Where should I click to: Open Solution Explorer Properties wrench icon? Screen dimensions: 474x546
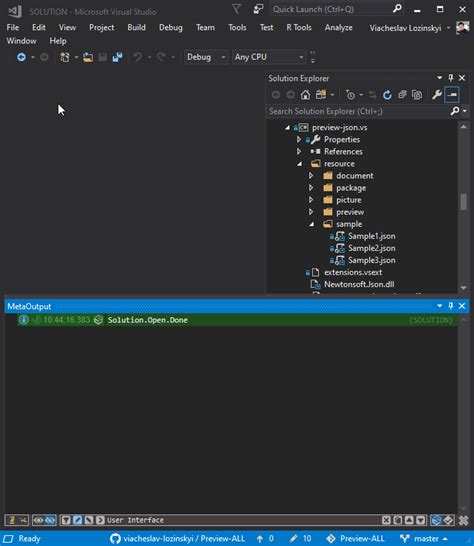pyautogui.click(x=437, y=95)
